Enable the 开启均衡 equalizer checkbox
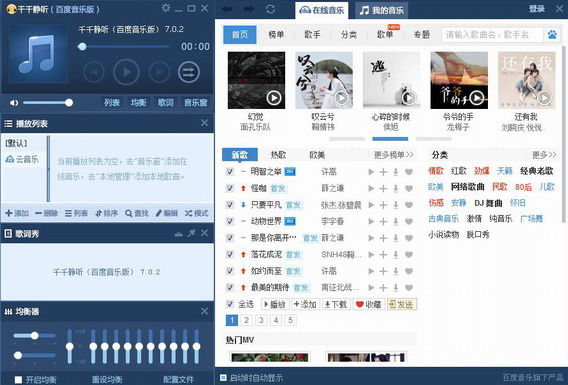Image resolution: width=568 pixels, height=385 pixels. 18,380
